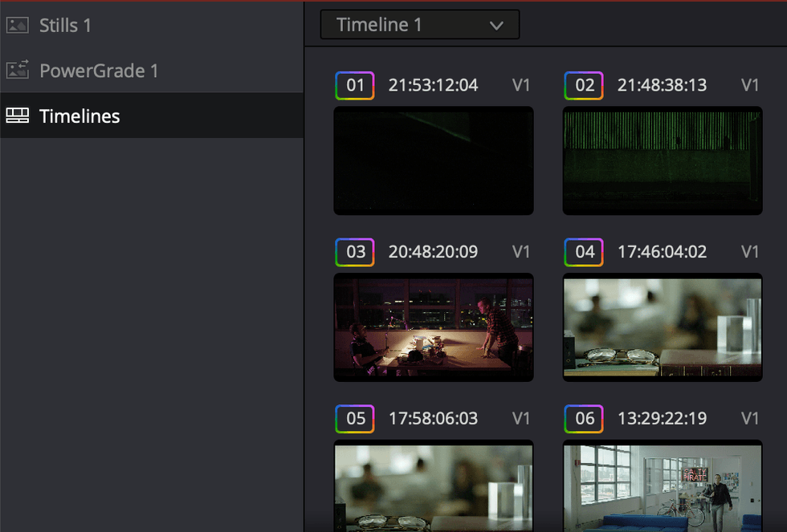The width and height of the screenshot is (787, 532).
Task: Click the rainbow clip number badge 01
Action: point(355,85)
